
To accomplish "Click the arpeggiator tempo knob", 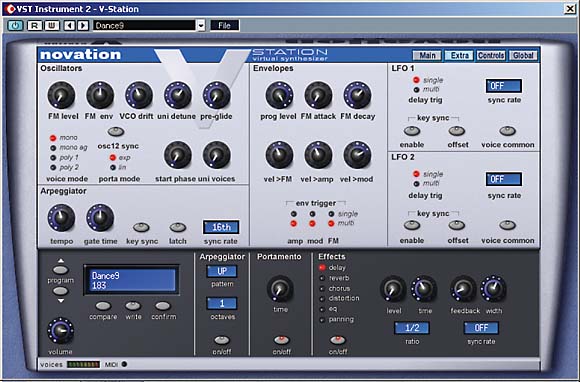I will (61, 217).
